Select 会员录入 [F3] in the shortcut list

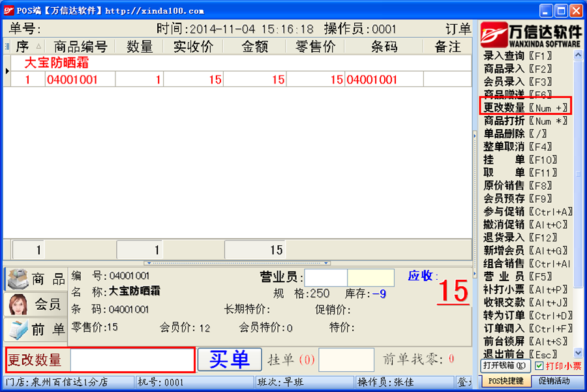tap(518, 82)
